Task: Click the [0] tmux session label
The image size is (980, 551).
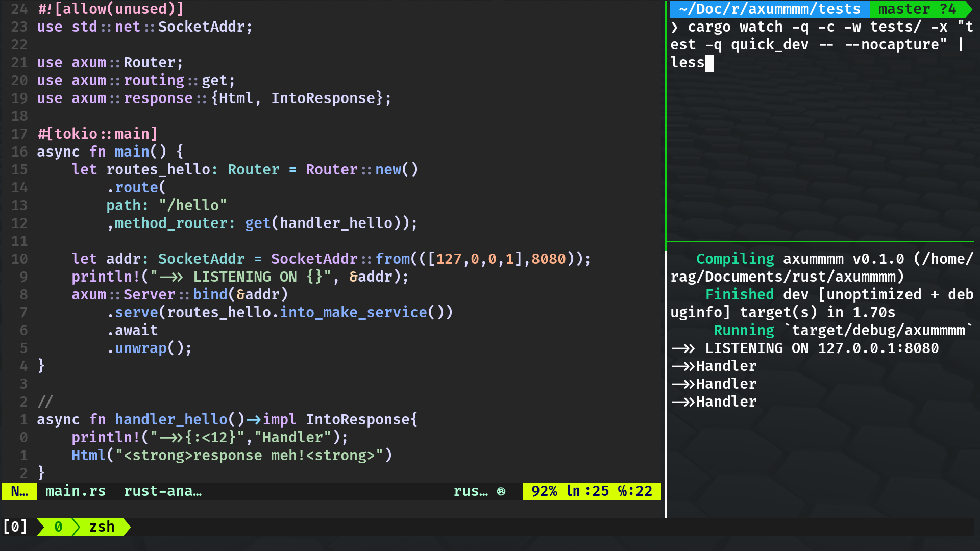Action: (15, 527)
